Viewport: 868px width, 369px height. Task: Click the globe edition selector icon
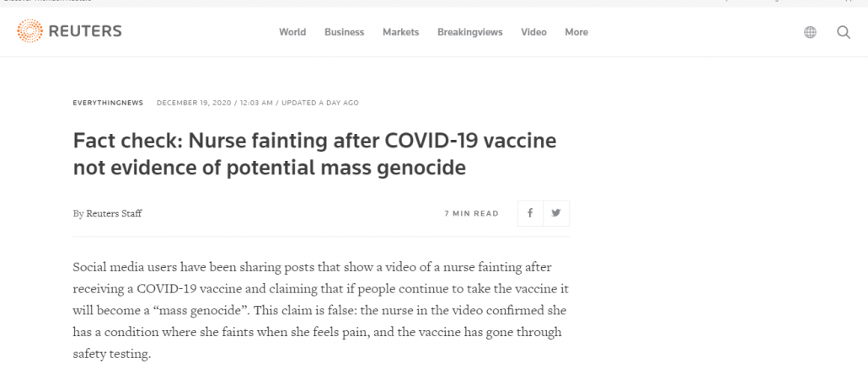[x=810, y=32]
